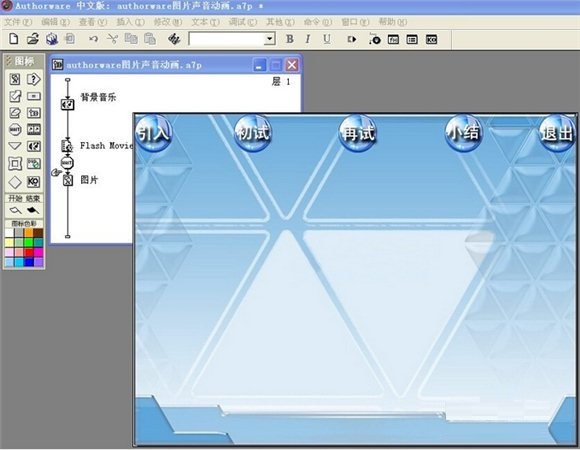
Task: Select the Sound icon in the icon palette
Action: click(x=34, y=146)
